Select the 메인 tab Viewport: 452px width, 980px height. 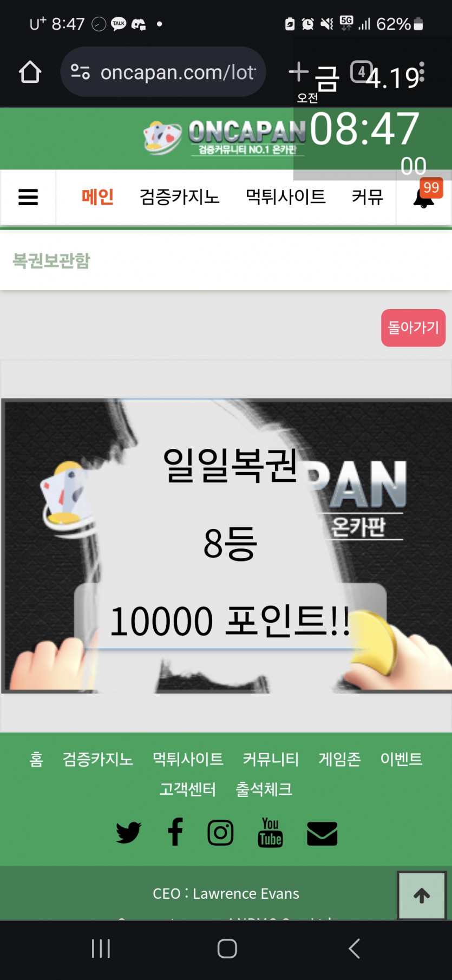click(97, 197)
